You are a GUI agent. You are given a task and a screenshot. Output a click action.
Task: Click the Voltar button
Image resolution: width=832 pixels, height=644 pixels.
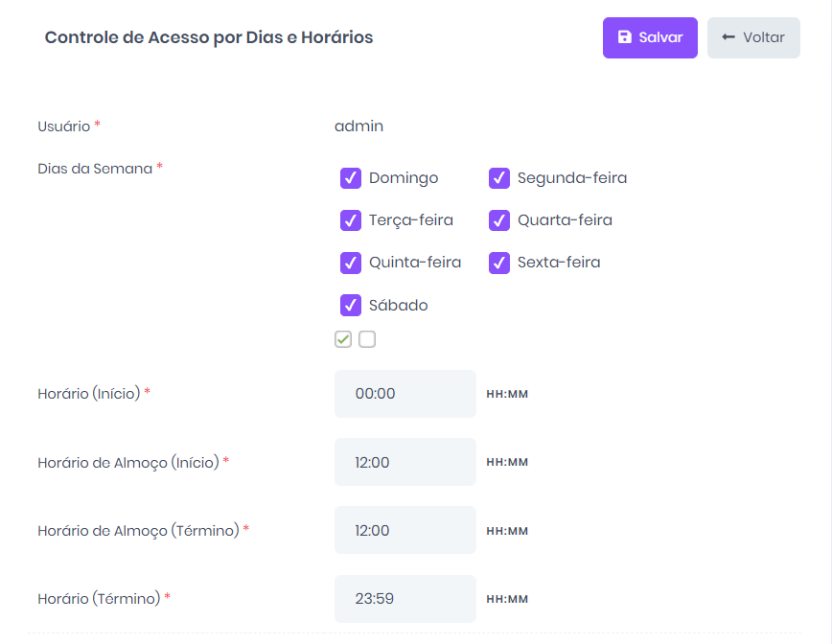753,37
